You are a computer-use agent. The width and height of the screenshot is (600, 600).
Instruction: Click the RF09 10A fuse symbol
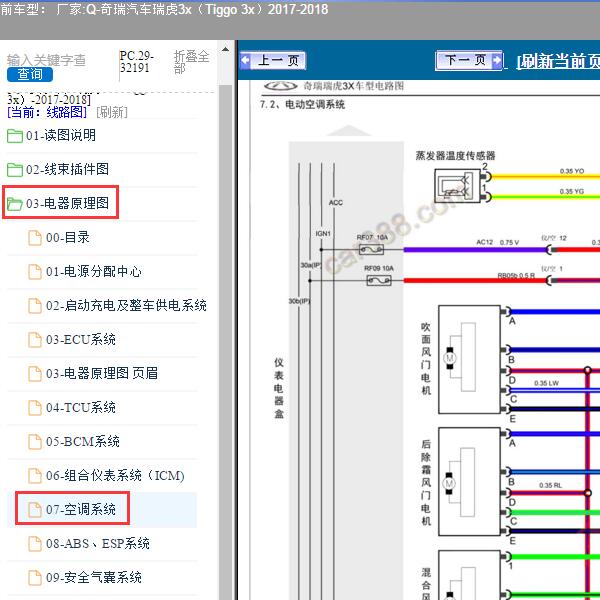click(x=379, y=281)
